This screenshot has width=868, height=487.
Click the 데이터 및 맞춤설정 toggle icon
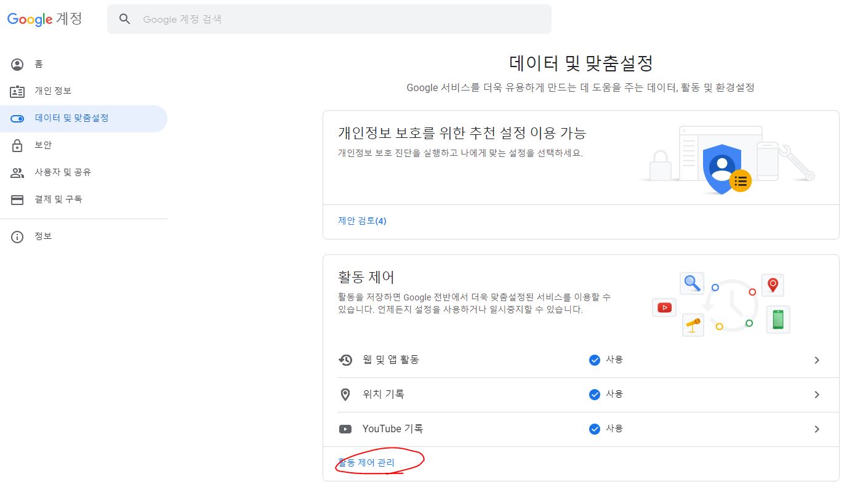click(x=17, y=118)
